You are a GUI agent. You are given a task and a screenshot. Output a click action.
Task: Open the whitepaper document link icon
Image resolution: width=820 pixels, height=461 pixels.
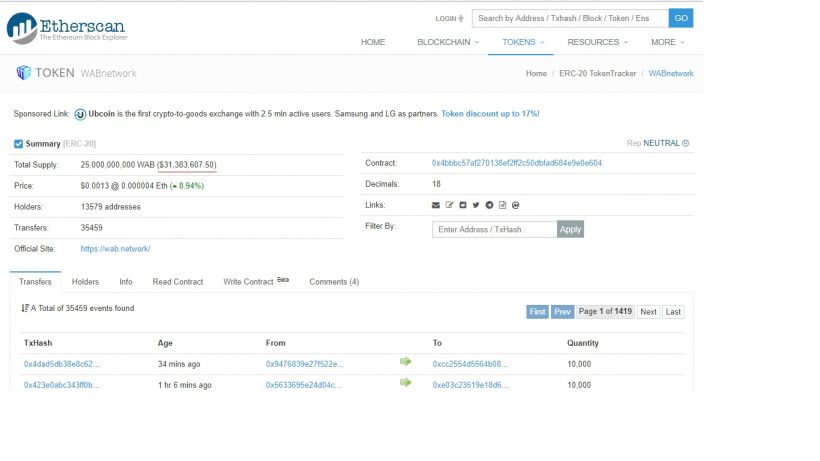click(x=502, y=205)
